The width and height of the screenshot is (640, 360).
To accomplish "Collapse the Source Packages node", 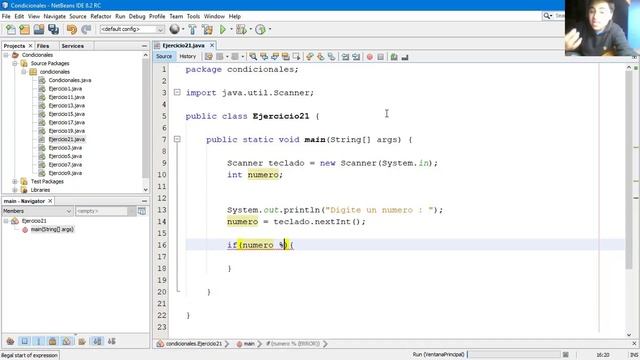I will pyautogui.click(x=15, y=64).
